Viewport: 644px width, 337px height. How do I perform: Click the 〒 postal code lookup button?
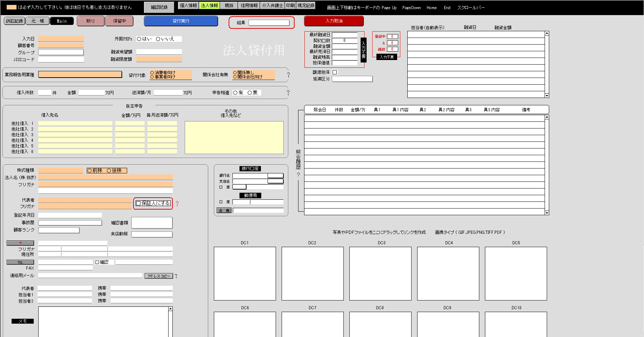(20, 243)
